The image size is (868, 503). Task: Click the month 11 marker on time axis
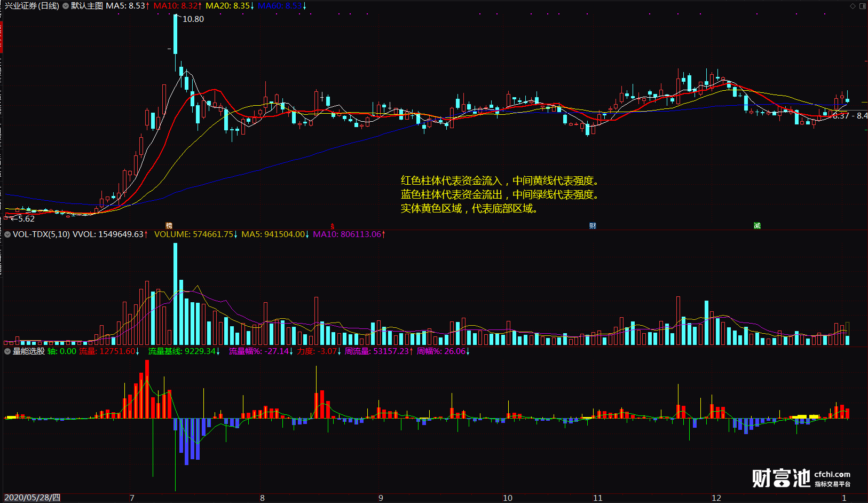[x=598, y=498]
